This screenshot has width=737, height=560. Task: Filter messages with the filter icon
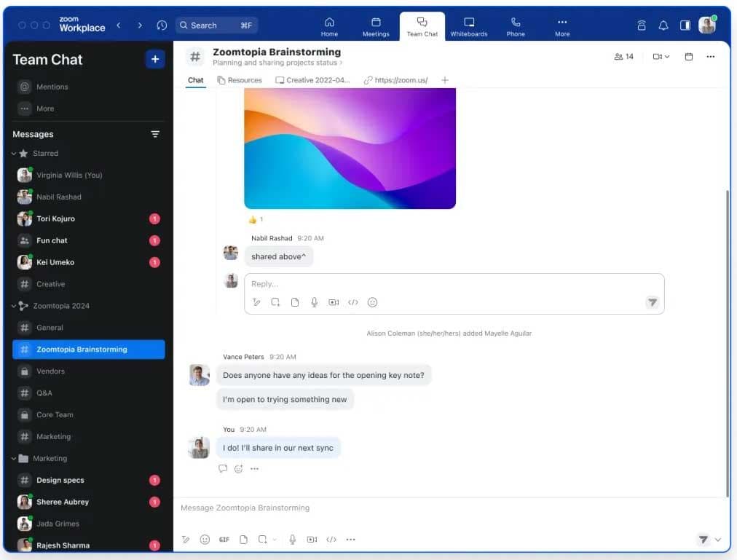155,134
